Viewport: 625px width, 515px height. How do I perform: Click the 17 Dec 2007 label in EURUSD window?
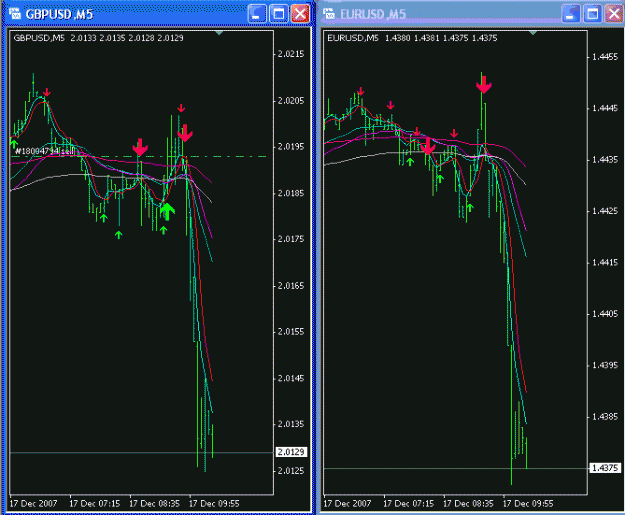pyautogui.click(x=347, y=503)
